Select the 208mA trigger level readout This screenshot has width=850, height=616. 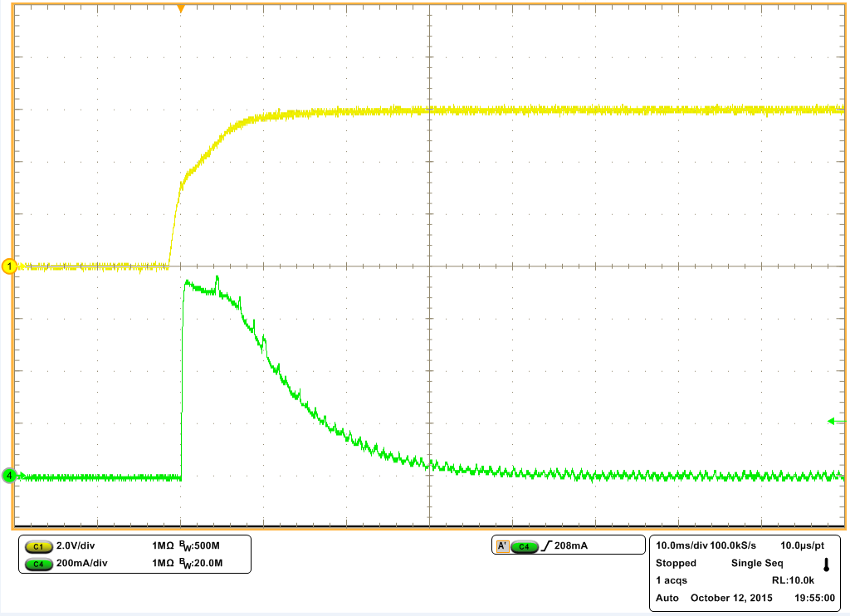point(574,546)
